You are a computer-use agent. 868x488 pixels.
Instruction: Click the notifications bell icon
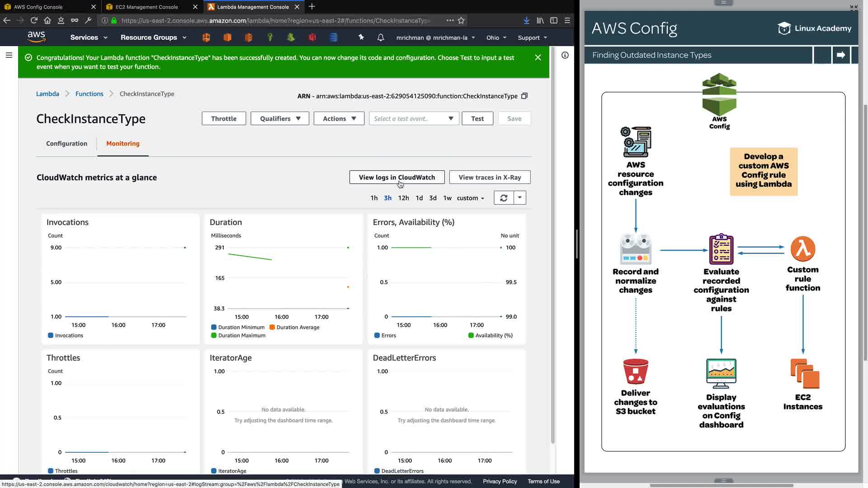[381, 38]
